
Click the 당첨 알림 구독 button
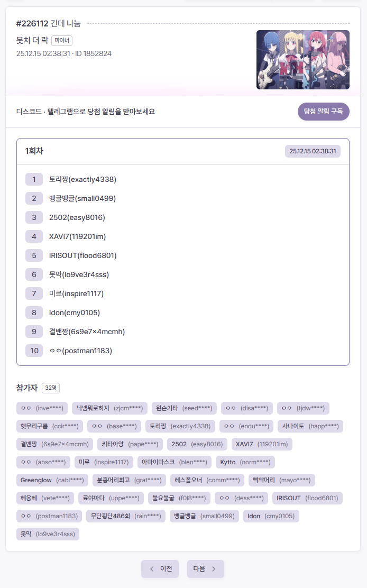[x=324, y=112]
